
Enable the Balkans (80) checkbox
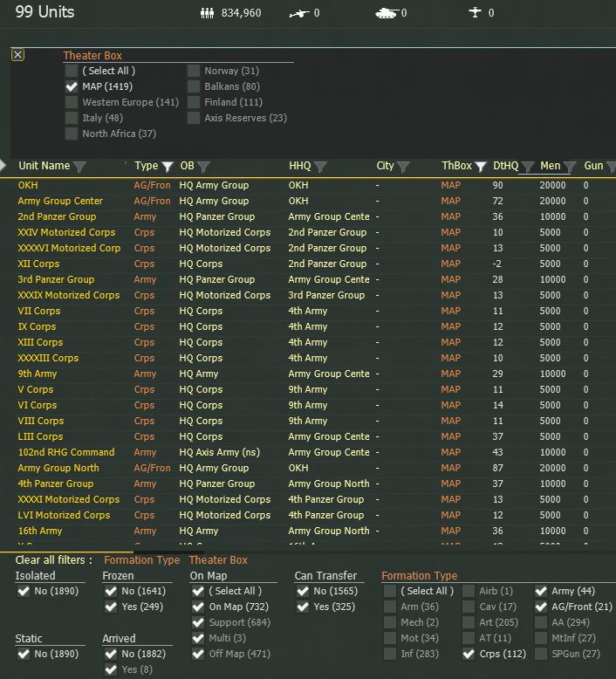click(x=194, y=86)
